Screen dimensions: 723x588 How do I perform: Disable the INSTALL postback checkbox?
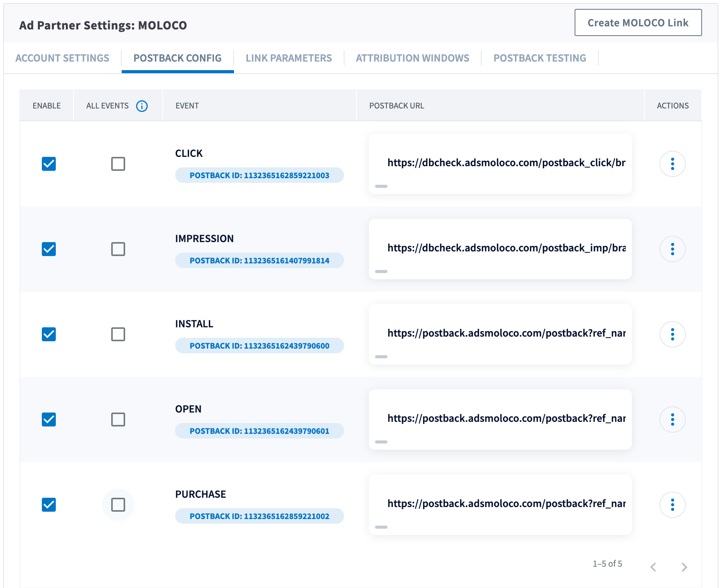coord(49,334)
